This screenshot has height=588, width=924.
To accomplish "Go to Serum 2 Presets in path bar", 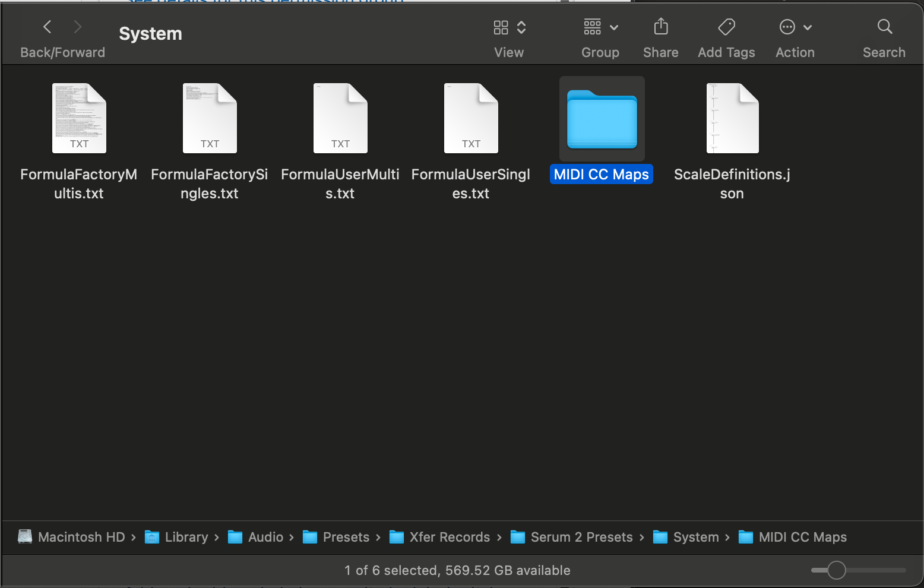I will coord(572,537).
